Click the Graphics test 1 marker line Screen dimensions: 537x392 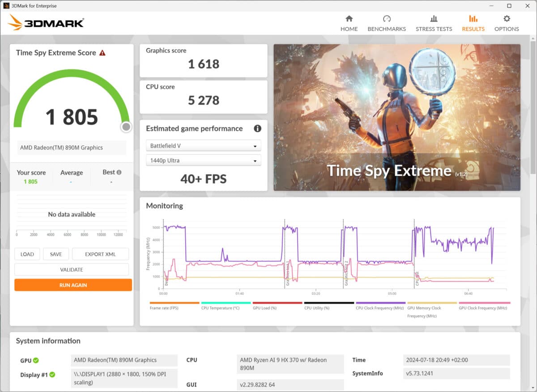pyautogui.click(x=286, y=253)
